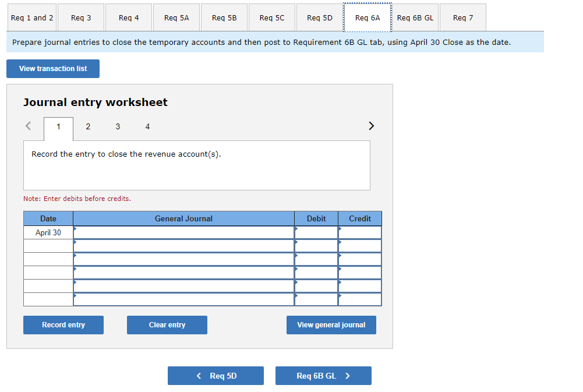This screenshot has height=392, width=583.
Task: Open the fifth General Journal account cell
Action: pyautogui.click(x=183, y=286)
